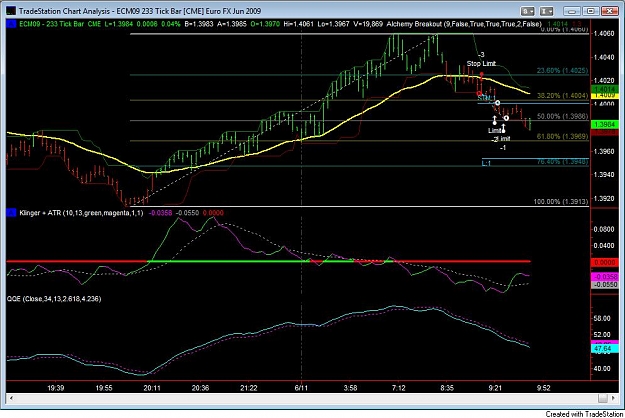
Task: Select the Alchemy Breakout indicator label
Action: 464,24
